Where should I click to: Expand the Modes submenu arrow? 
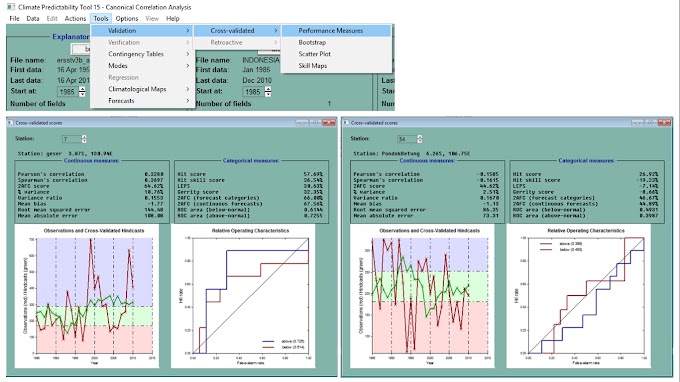click(x=187, y=66)
